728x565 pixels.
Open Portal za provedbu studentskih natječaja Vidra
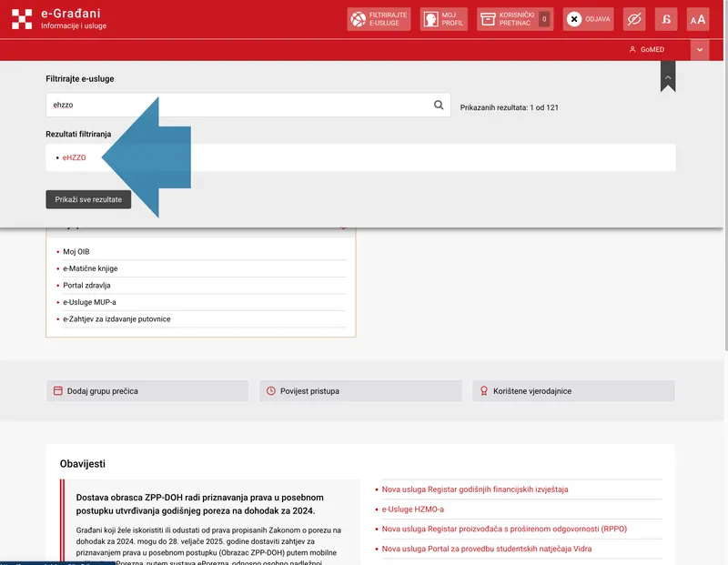pos(487,549)
